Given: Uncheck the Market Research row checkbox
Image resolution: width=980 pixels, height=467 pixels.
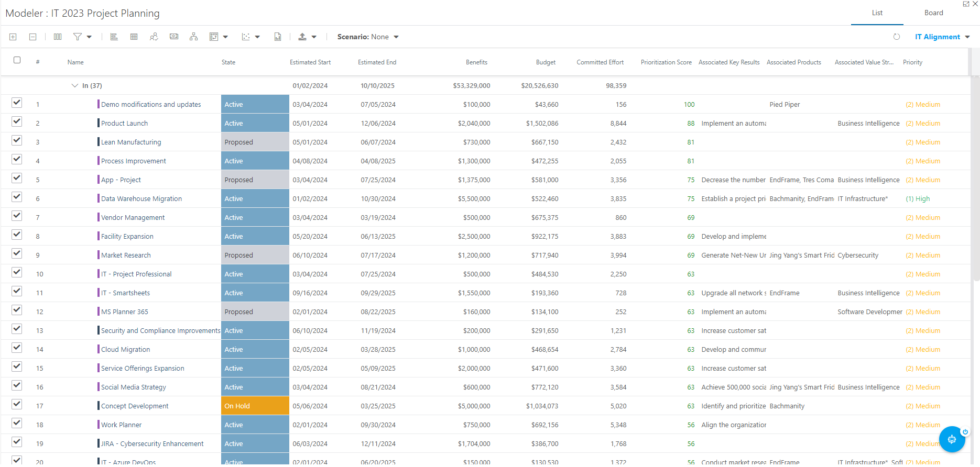Looking at the screenshot, I should (17, 253).
